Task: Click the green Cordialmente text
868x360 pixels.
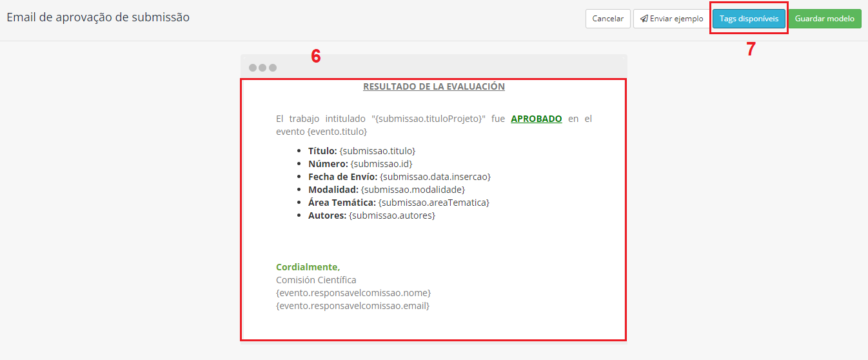Action: tap(308, 267)
